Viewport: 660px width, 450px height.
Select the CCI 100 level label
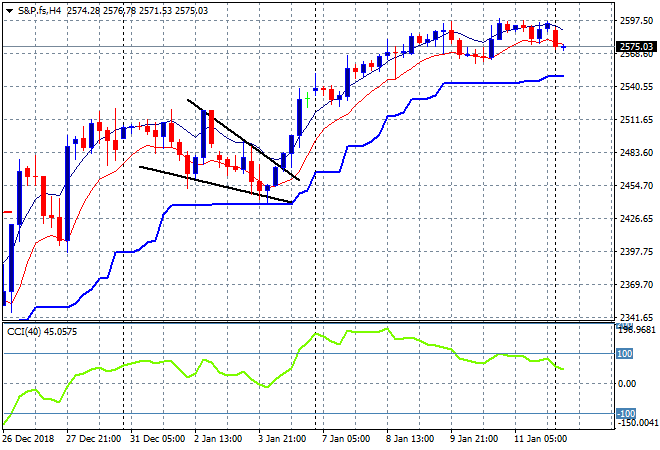tap(625, 354)
